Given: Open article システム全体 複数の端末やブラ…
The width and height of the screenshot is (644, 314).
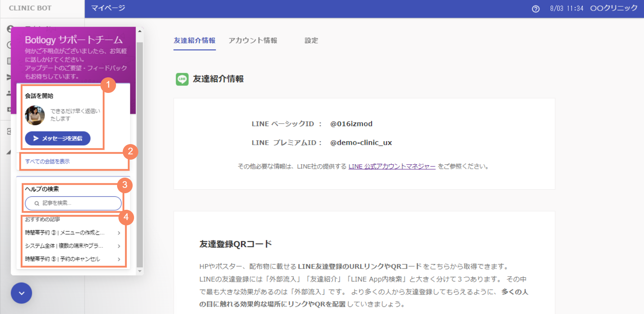Looking at the screenshot, I should 73,246.
